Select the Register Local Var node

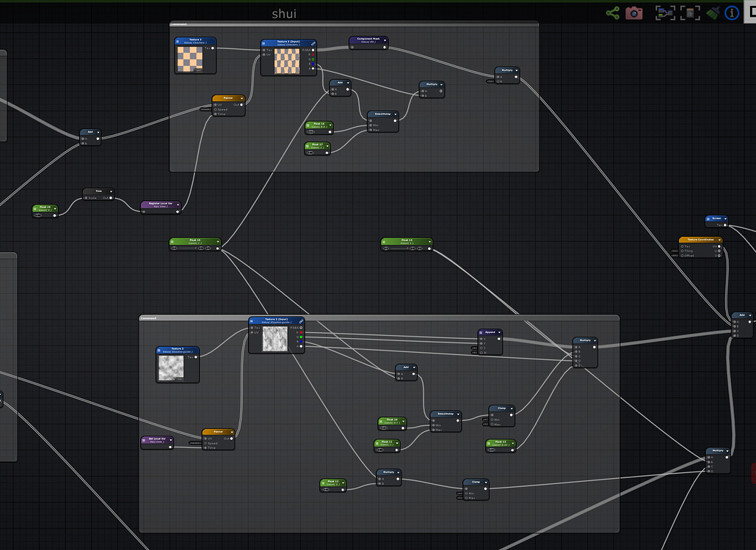tap(160, 205)
